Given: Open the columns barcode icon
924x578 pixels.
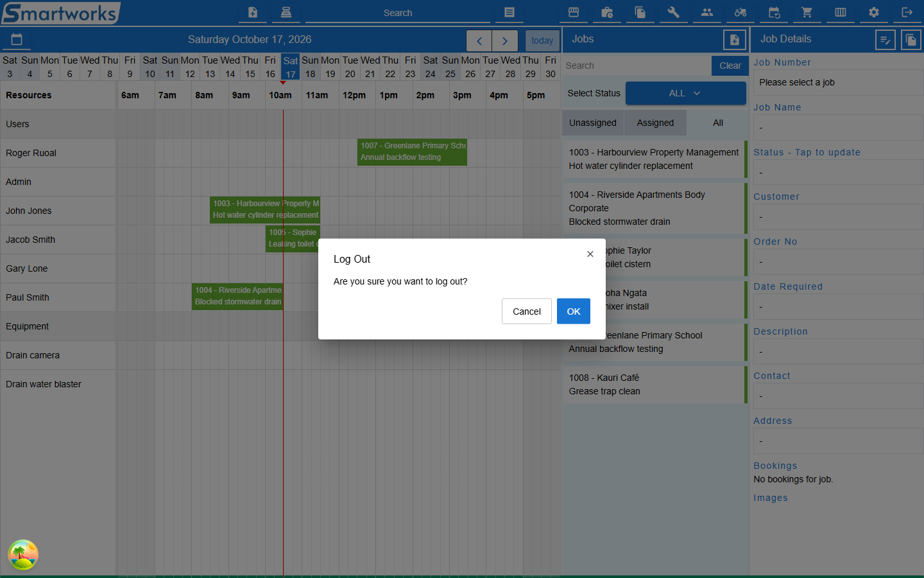Looking at the screenshot, I should coord(841,12).
